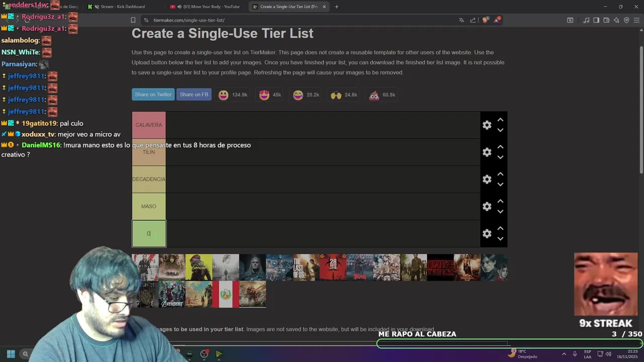Move CALAVERA row up with arrow
This screenshot has width=644, height=362.
click(500, 120)
